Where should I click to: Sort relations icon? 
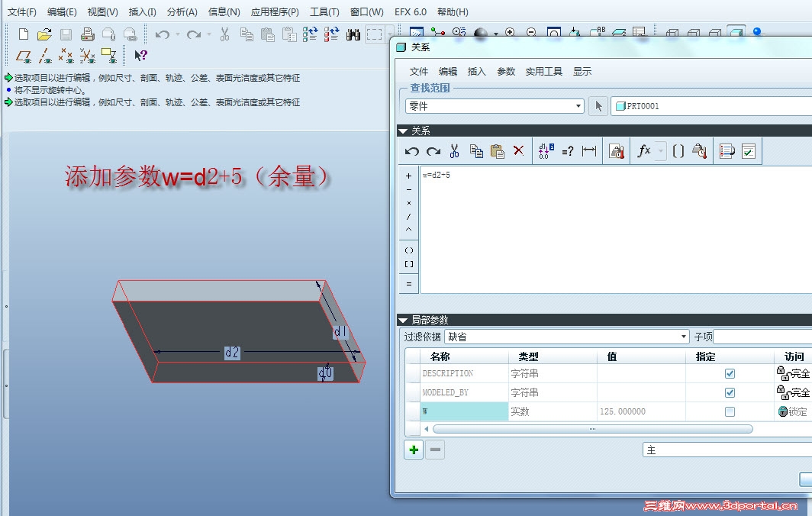pyautogui.click(x=727, y=151)
